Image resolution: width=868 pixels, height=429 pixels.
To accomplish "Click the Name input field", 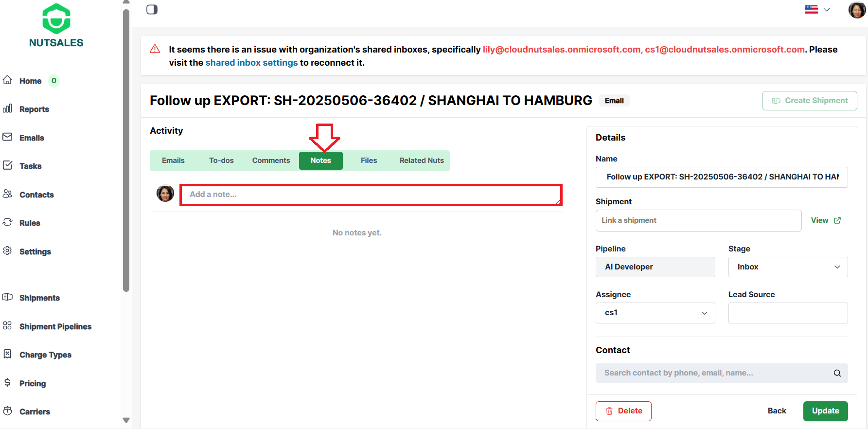I will (x=722, y=177).
